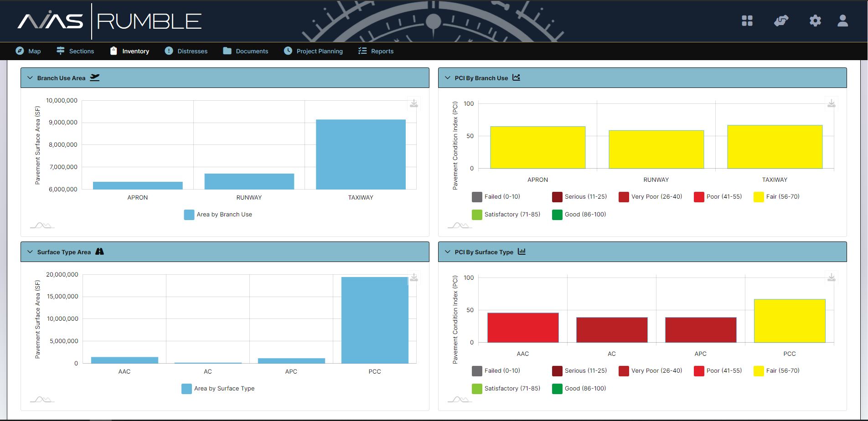Click the APC bar in PCI By Surface Type chart
Screen dimensions: 868x421
tap(701, 330)
